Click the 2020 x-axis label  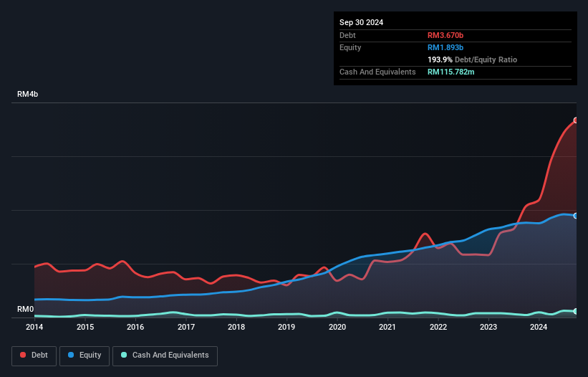pos(337,327)
